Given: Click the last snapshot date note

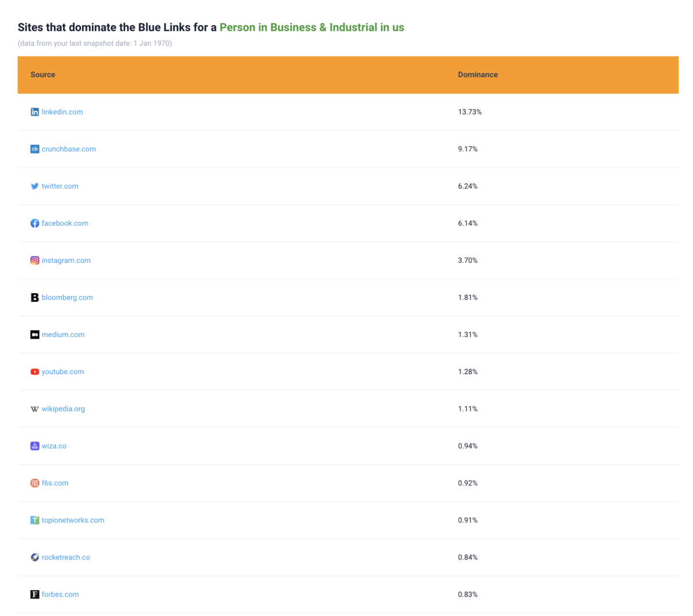Looking at the screenshot, I should pos(95,43).
